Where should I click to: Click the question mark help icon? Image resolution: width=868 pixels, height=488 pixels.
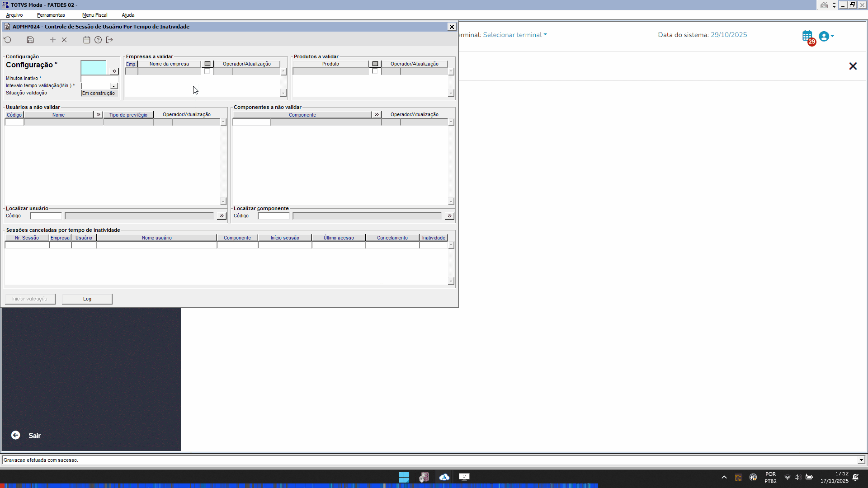98,40
